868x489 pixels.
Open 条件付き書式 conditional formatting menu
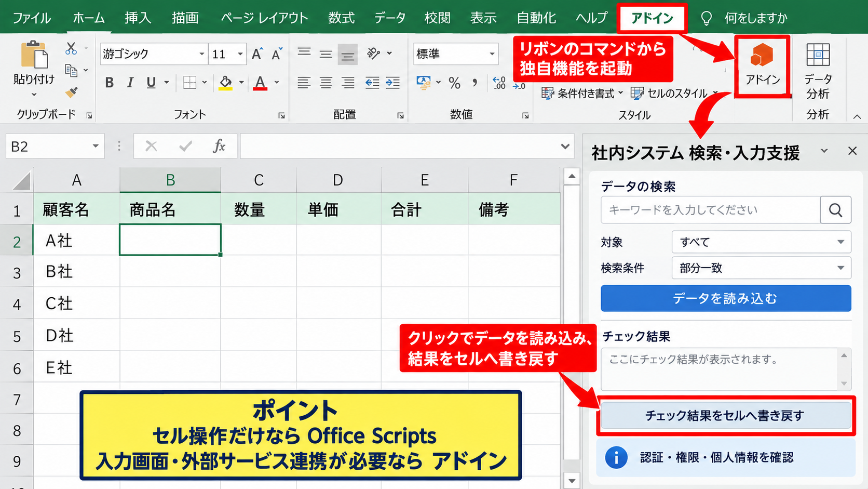[x=582, y=94]
